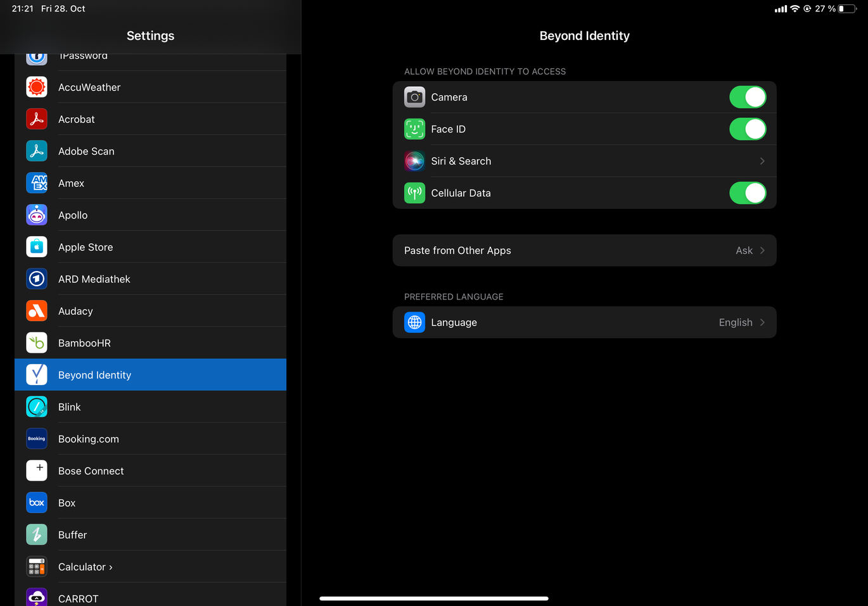868x606 pixels.
Task: Open Amex settings row
Action: 72,184
